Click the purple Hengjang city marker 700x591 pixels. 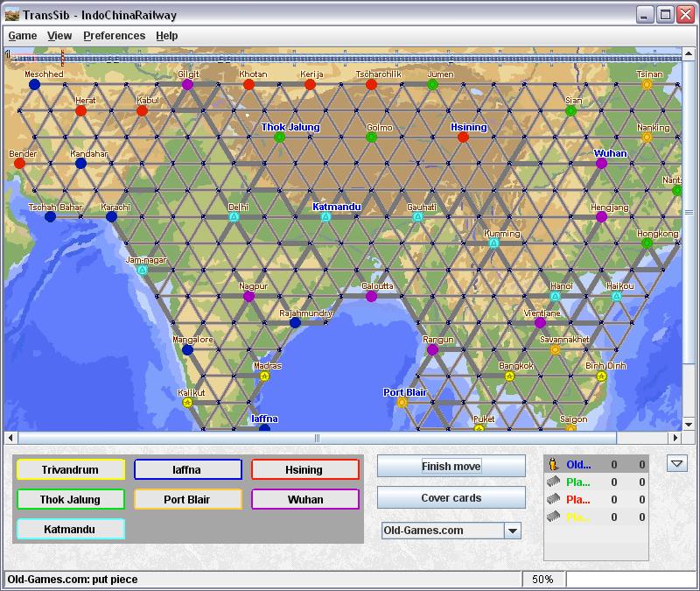click(x=601, y=217)
